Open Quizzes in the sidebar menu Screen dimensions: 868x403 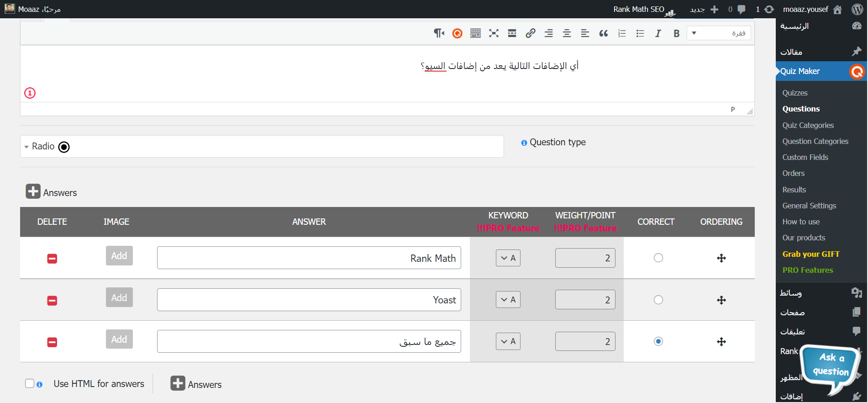point(795,93)
